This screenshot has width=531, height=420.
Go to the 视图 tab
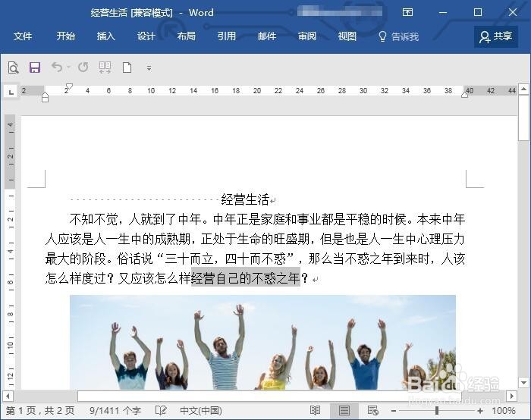point(347,36)
